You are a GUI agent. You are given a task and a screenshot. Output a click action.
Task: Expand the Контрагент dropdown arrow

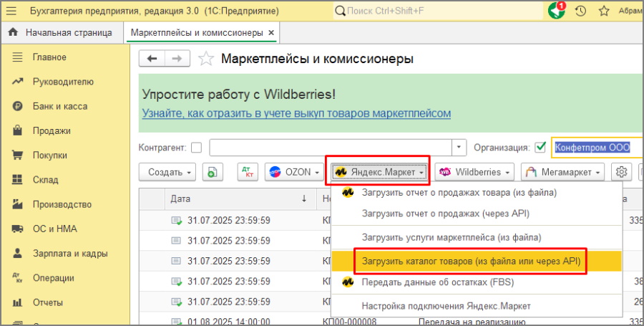pyautogui.click(x=459, y=148)
